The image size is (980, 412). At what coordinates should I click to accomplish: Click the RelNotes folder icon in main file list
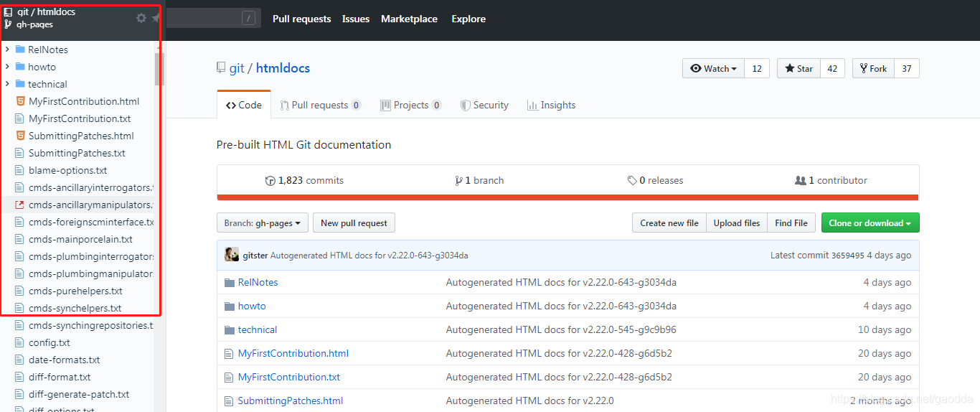(230, 282)
